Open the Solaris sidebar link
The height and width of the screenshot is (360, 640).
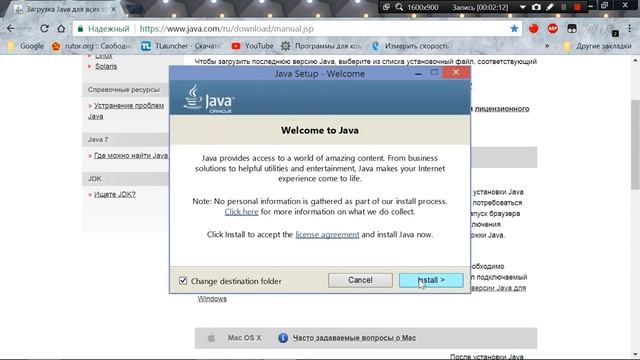click(x=106, y=66)
